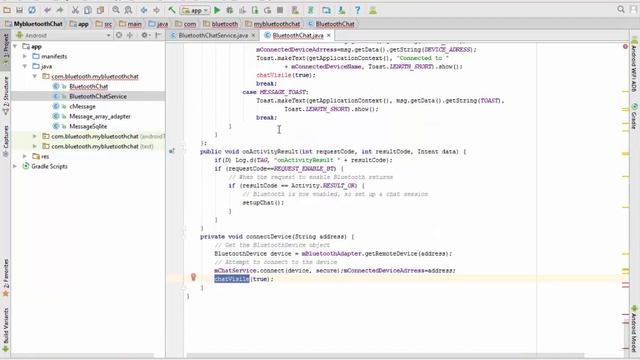Click the gray Stop square icon
The image size is (640, 360).
tap(280, 10)
